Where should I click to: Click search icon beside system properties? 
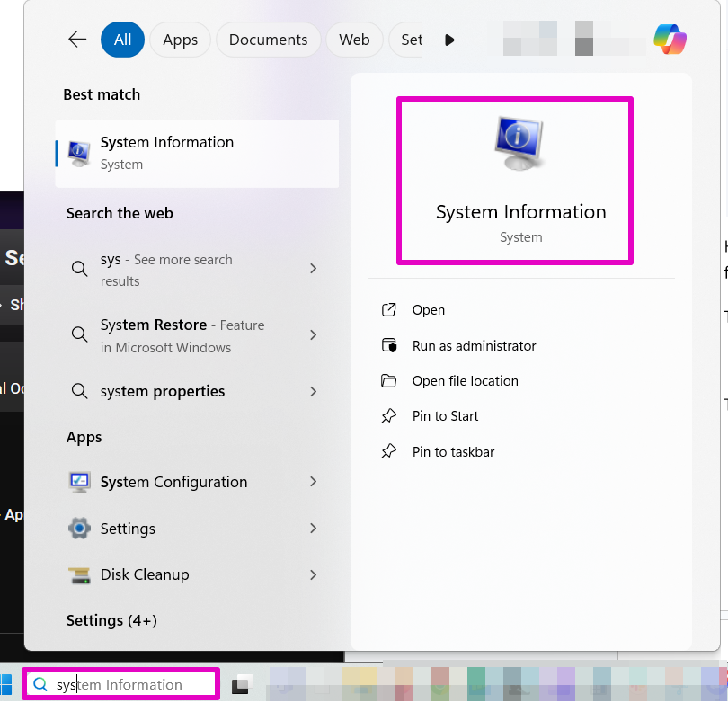coord(79,391)
